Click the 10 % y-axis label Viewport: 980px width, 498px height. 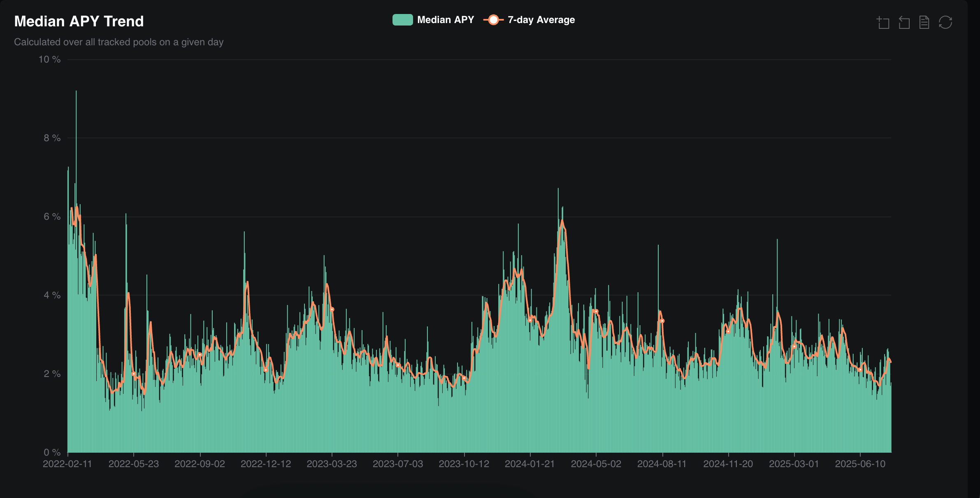tap(49, 60)
